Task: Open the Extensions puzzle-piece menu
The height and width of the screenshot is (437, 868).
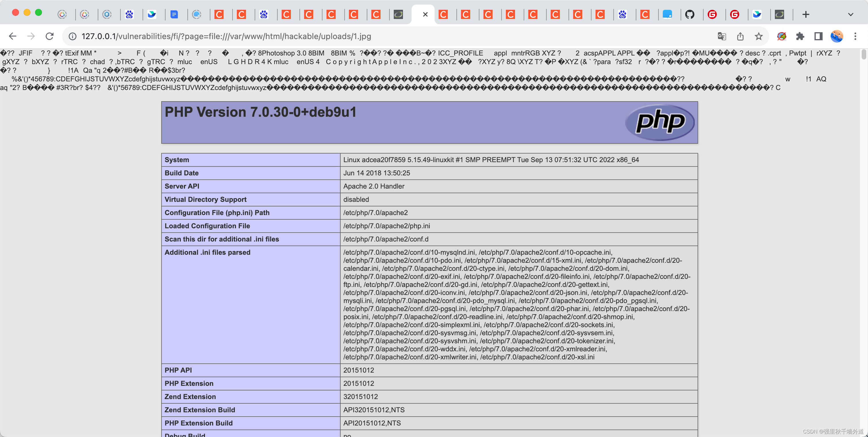Action: tap(800, 36)
